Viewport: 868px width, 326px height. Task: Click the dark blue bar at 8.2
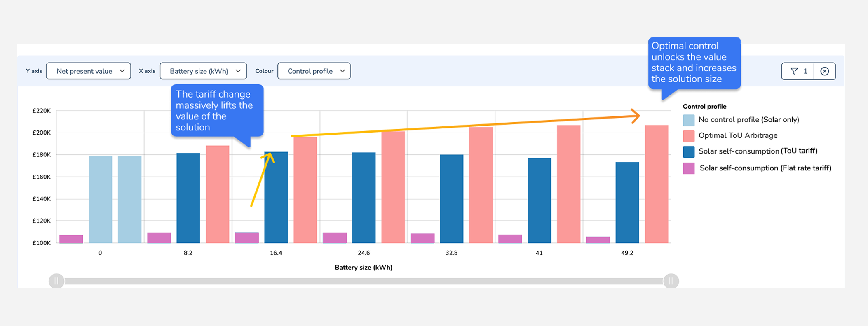(x=188, y=198)
